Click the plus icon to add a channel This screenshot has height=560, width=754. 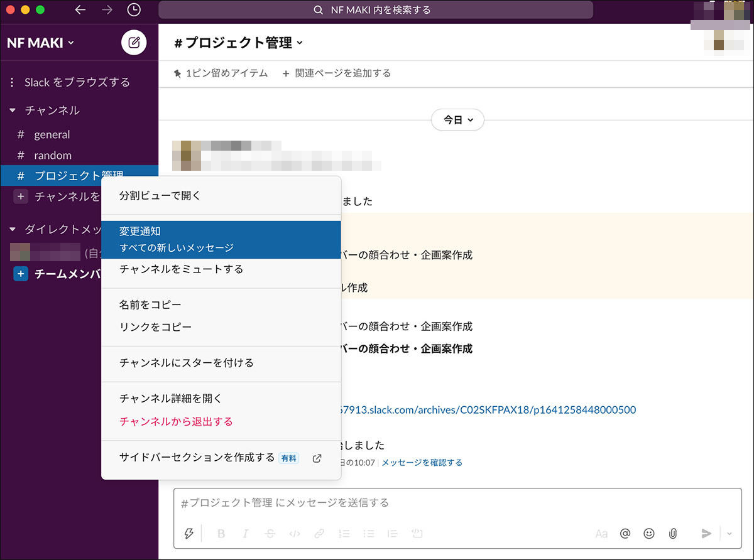point(21,197)
